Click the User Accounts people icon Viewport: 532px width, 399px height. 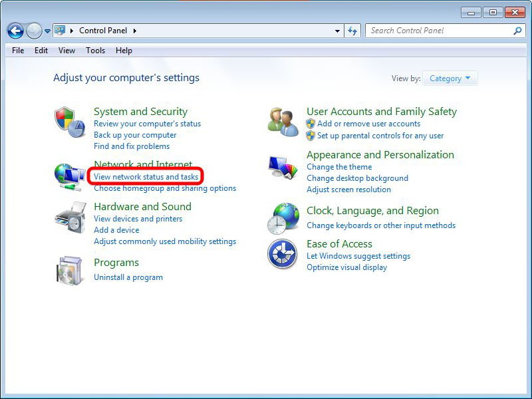tap(283, 122)
